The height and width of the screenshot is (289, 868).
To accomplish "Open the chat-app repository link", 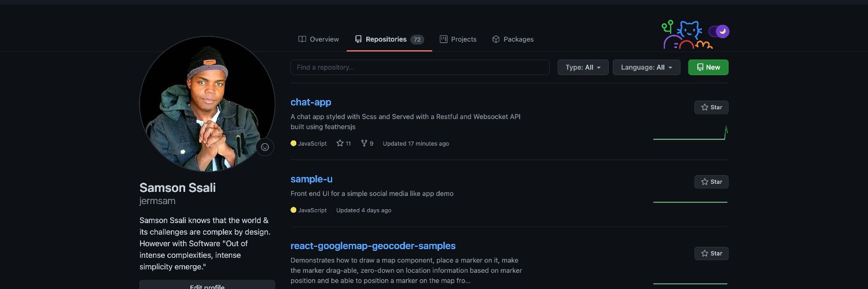I will 311,102.
